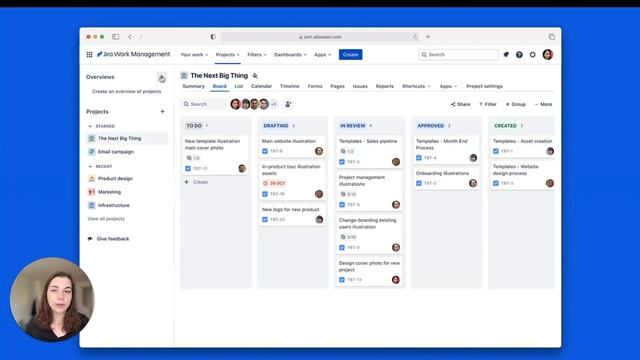Open the app switcher grid icon
Image resolution: width=640 pixels, height=360 pixels.
(89, 55)
